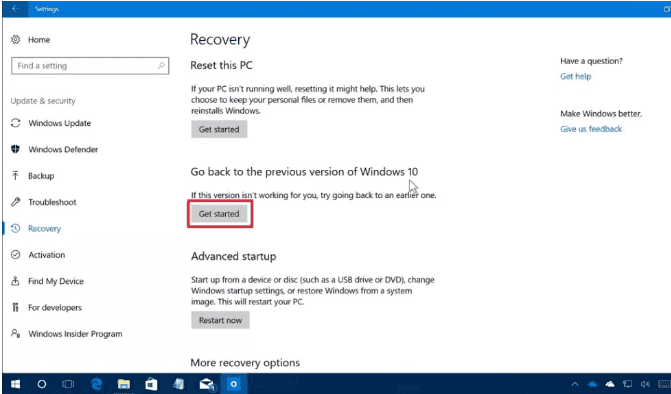Click the Recovery page heading

pyautogui.click(x=220, y=40)
